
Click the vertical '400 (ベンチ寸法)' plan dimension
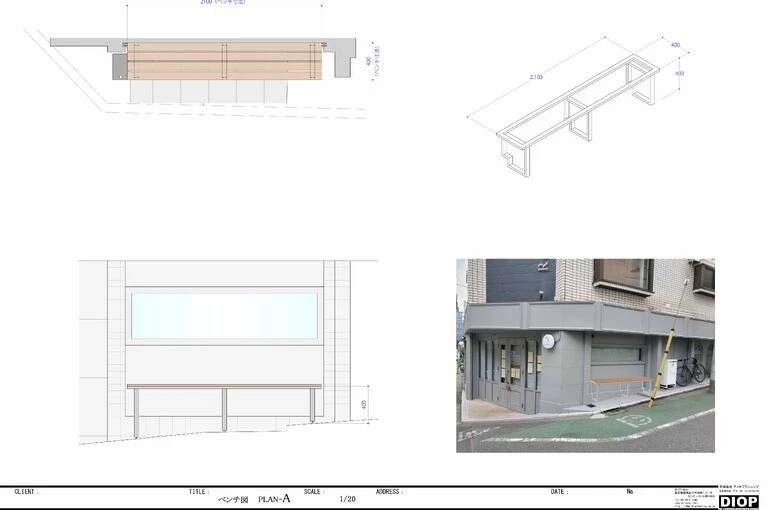[x=373, y=61]
